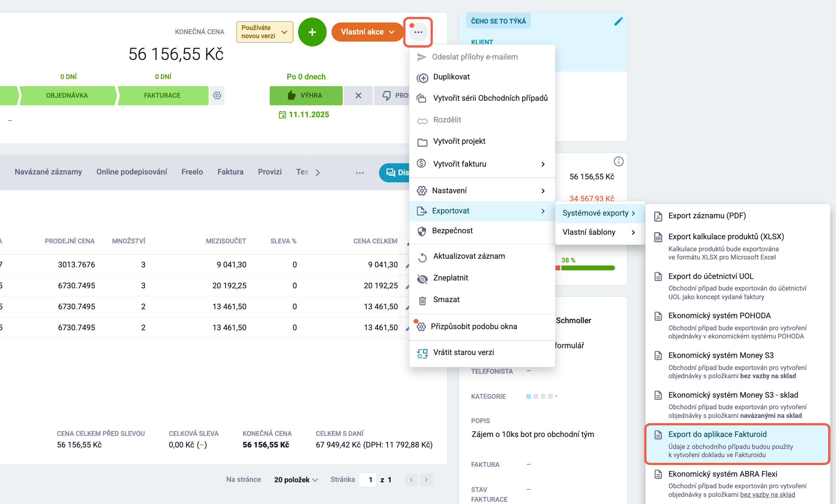Click the green plus add button
Screen dimensions: 836x504
(x=312, y=32)
